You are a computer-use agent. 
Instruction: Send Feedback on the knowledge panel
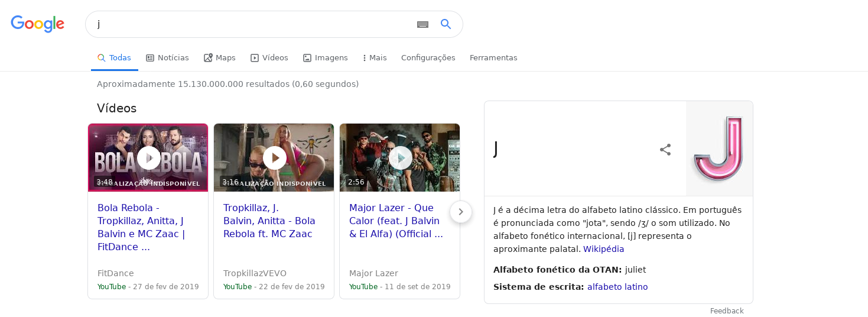(x=727, y=311)
